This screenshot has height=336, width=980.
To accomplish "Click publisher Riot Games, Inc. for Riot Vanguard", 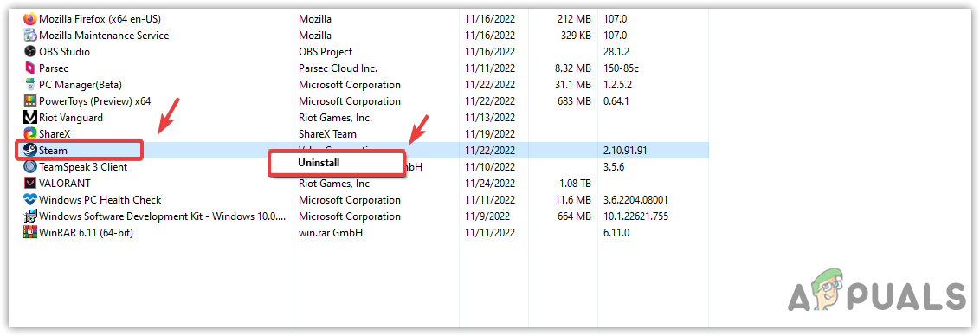I will click(336, 118).
